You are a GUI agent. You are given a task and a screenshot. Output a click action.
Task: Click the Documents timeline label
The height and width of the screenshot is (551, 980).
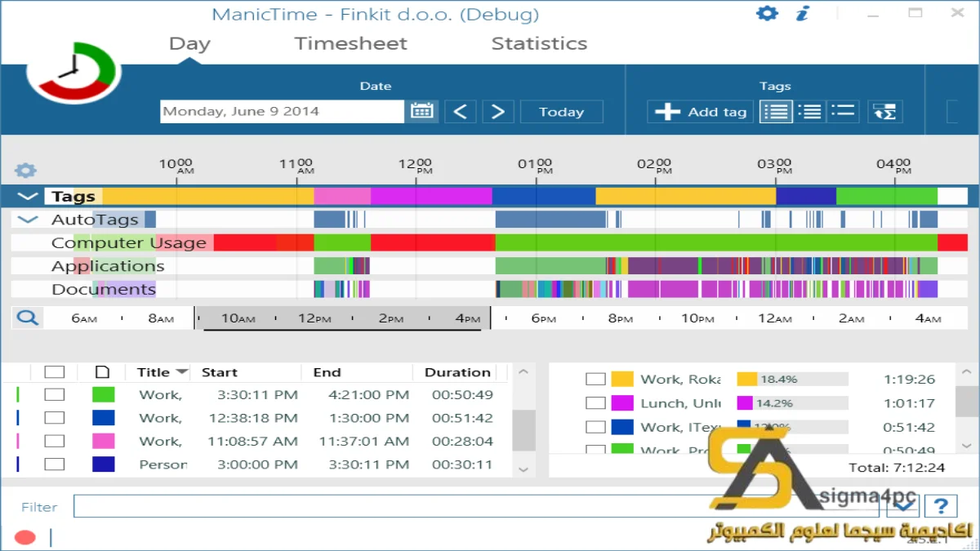104,289
